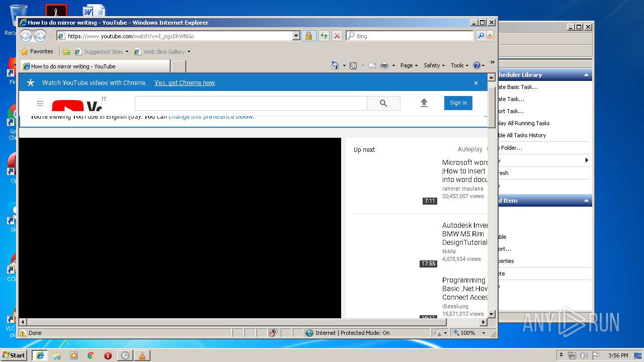Open Windows Start menu
The image size is (644, 362).
pyautogui.click(x=14, y=355)
